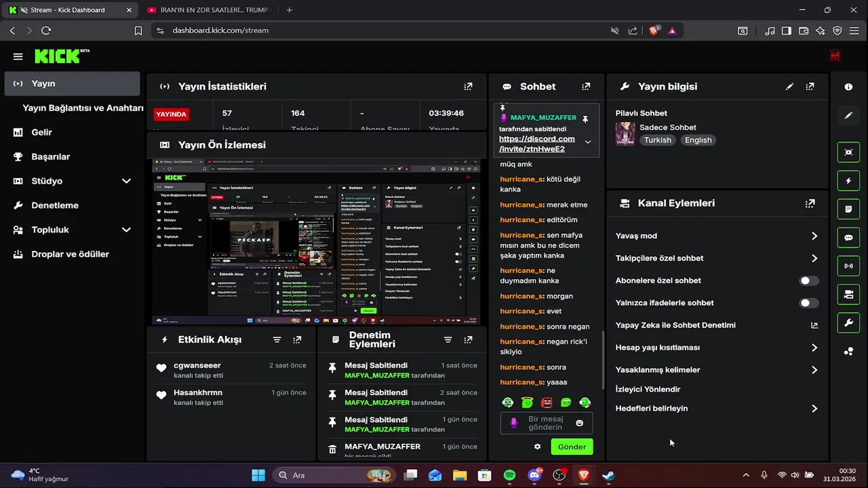Viewport: 868px width, 488px height.
Task: Click the green Gönder button
Action: 572,447
